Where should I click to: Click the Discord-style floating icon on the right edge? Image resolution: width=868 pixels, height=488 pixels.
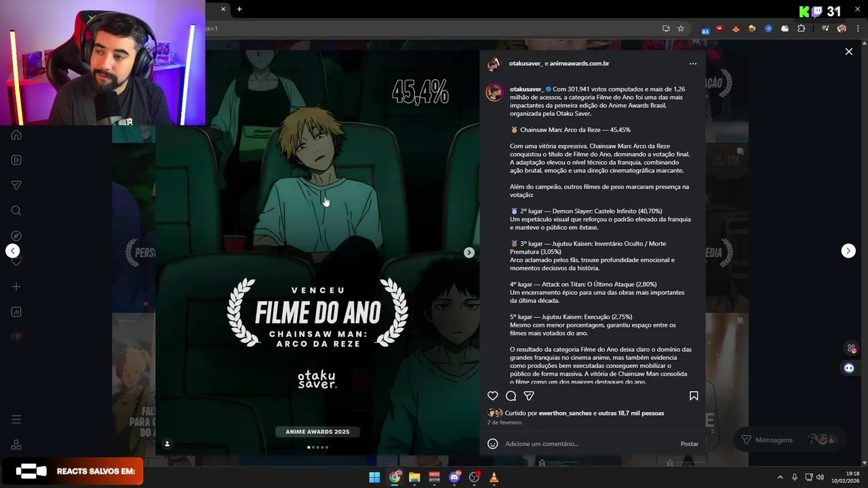pos(849,368)
